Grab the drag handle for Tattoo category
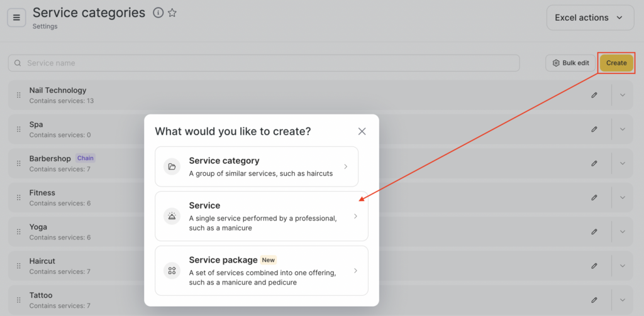The image size is (644, 316). [18, 300]
